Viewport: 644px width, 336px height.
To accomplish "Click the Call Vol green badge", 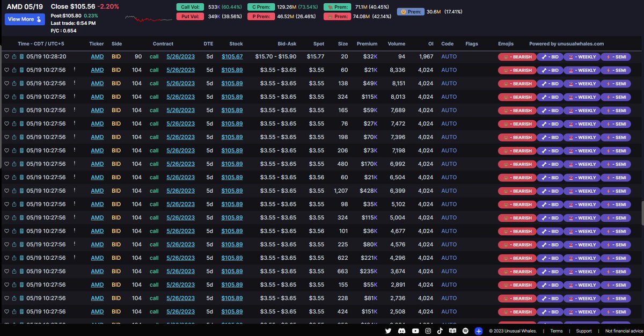I will [190, 8].
